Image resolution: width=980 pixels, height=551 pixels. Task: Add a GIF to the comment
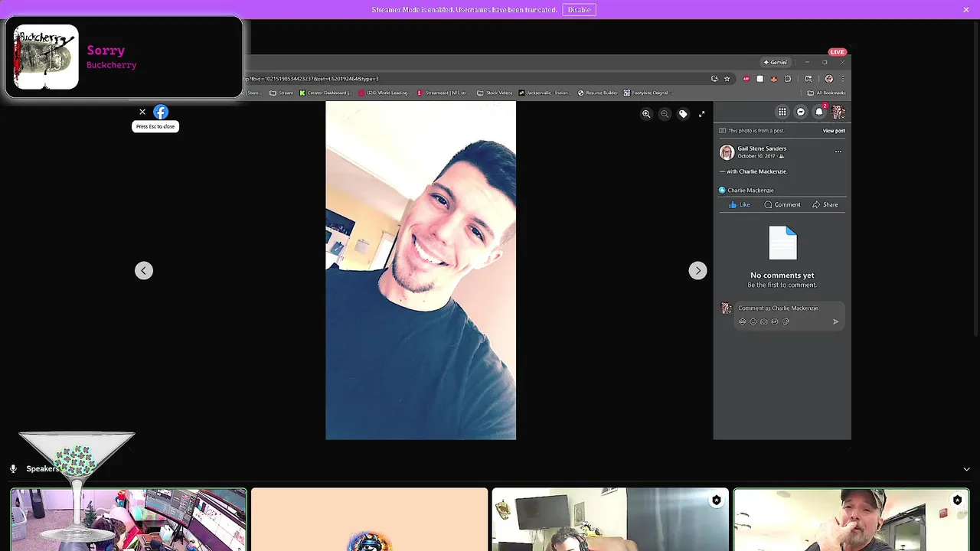pyautogui.click(x=775, y=321)
